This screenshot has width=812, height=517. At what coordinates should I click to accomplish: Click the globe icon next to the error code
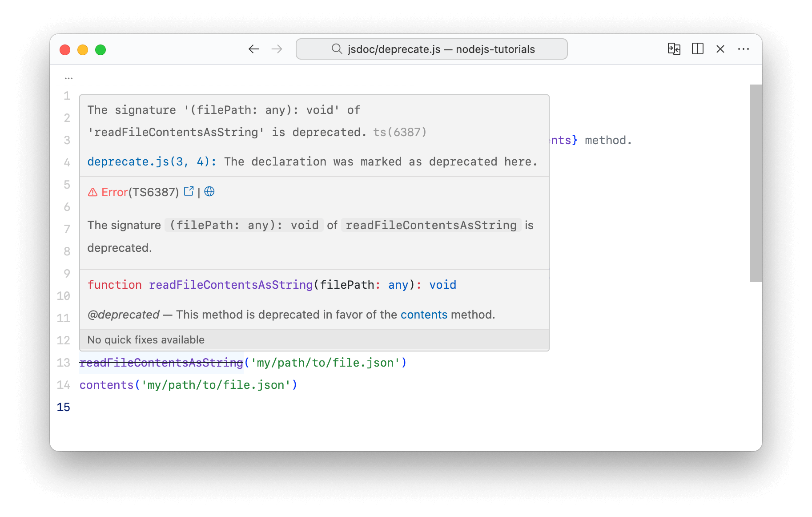[x=209, y=192]
